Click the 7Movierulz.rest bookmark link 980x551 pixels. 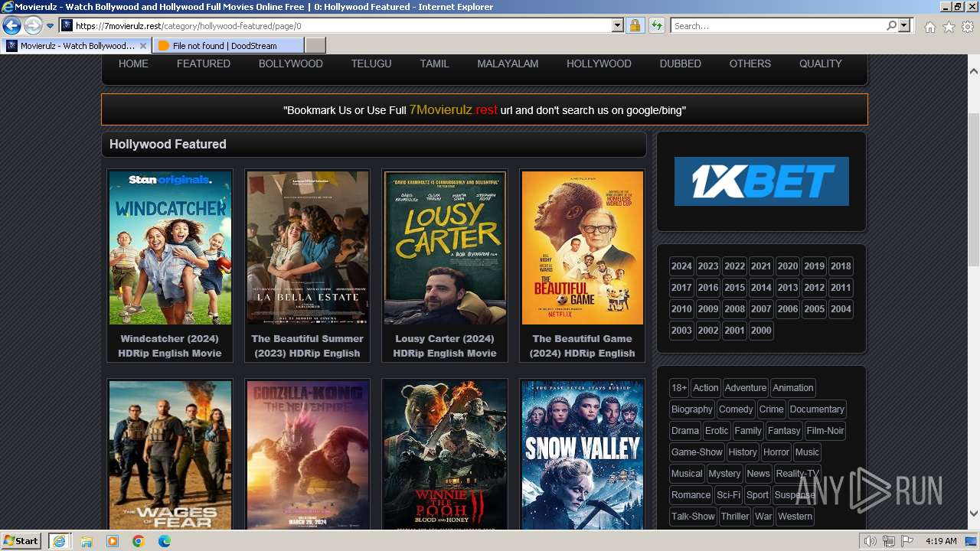pos(453,109)
